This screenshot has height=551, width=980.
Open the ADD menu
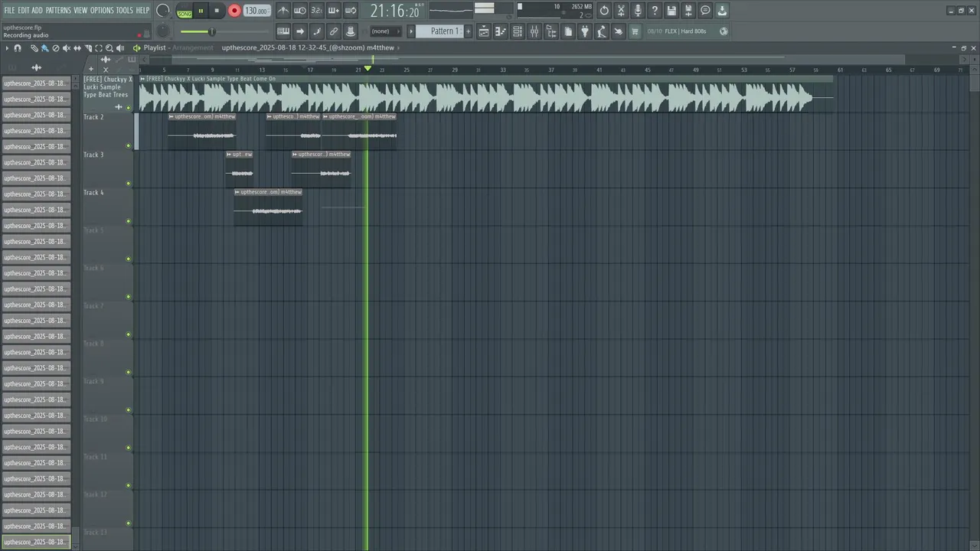(38, 11)
